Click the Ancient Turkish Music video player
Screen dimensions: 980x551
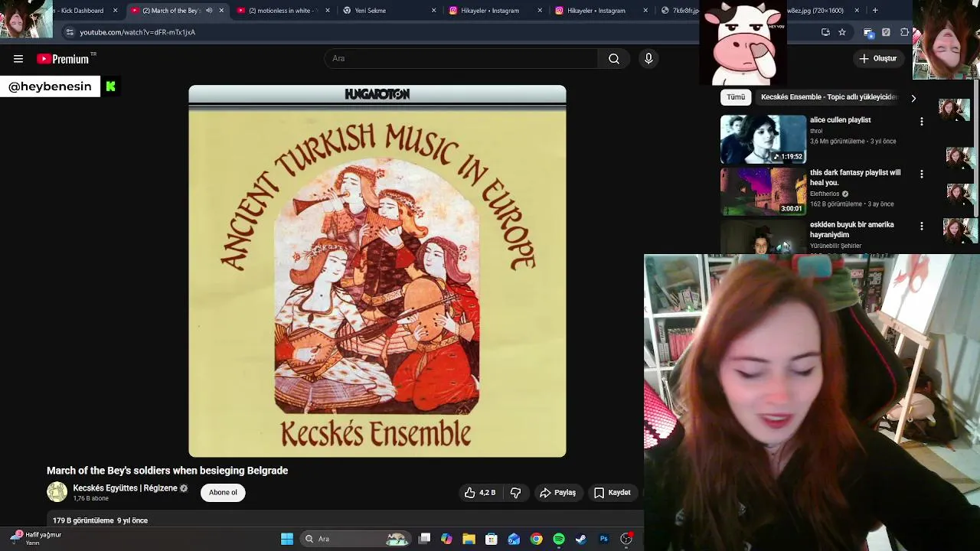click(377, 271)
